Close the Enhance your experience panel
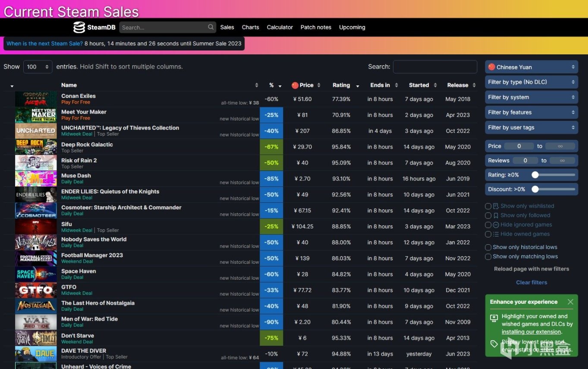The image size is (588, 369). pyautogui.click(x=570, y=302)
